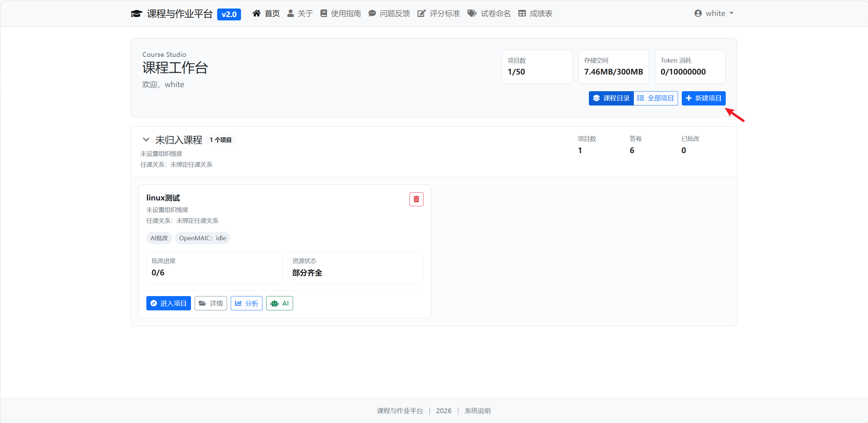Open 问题反馈 feedback page

[389, 14]
